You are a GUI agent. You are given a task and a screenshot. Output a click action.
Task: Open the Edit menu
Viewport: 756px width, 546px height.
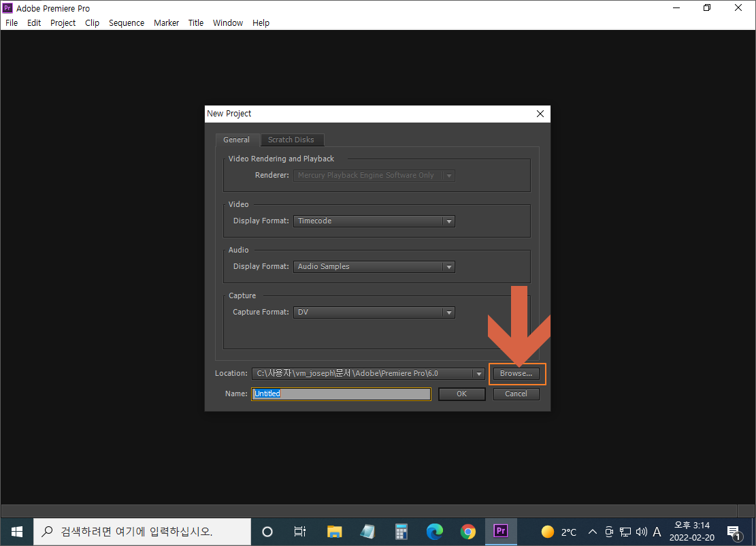pyautogui.click(x=34, y=22)
